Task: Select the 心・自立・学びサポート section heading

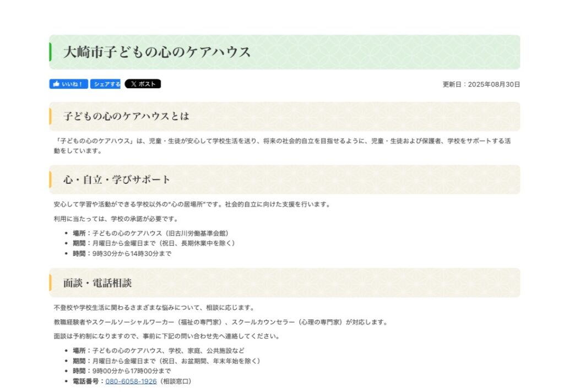Action: coord(117,179)
